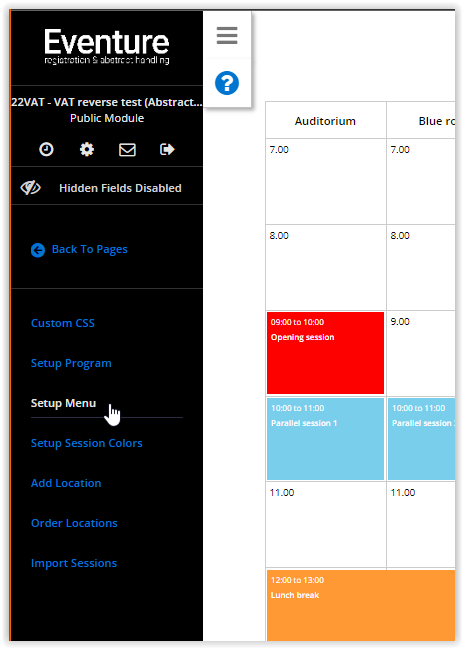This screenshot has width=463, height=649.
Task: Open the clock history icon
Action: pos(46,149)
